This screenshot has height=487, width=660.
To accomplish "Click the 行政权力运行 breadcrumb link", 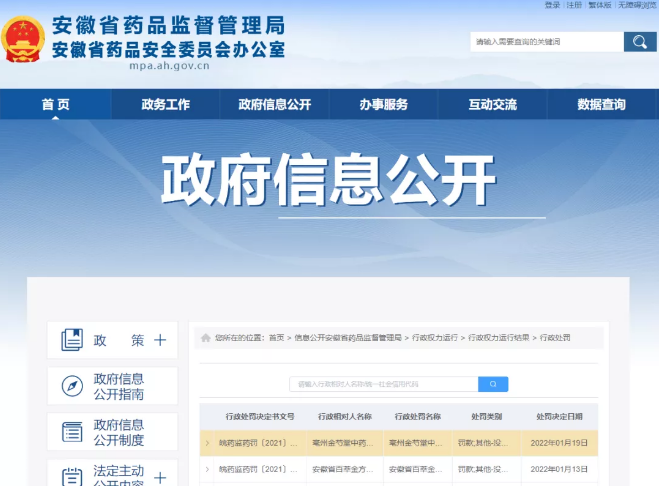I will pyautogui.click(x=435, y=338).
